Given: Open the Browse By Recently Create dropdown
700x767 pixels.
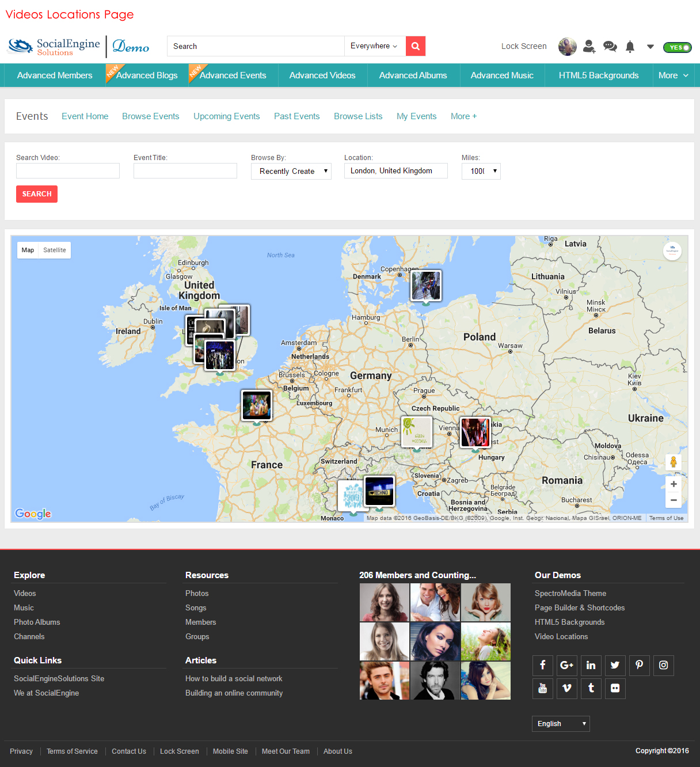Looking at the screenshot, I should (291, 171).
